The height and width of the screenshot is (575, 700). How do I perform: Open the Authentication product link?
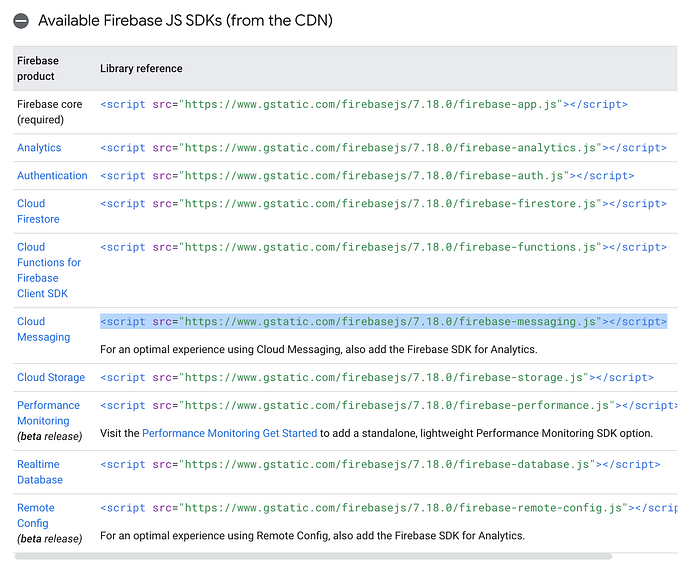(52, 176)
